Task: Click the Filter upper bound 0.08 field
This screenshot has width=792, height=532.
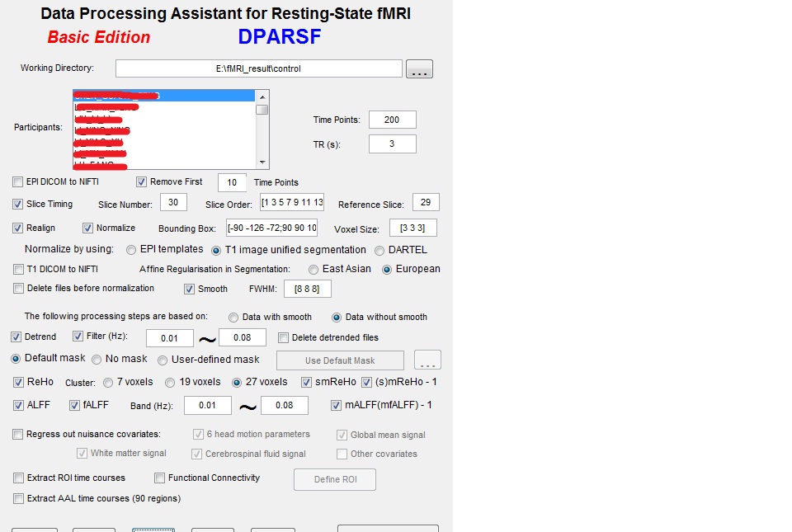Action: point(243,337)
